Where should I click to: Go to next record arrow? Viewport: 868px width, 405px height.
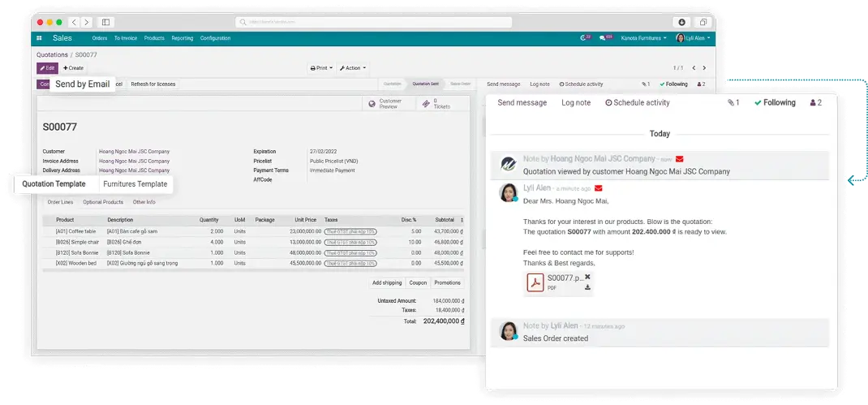704,68
